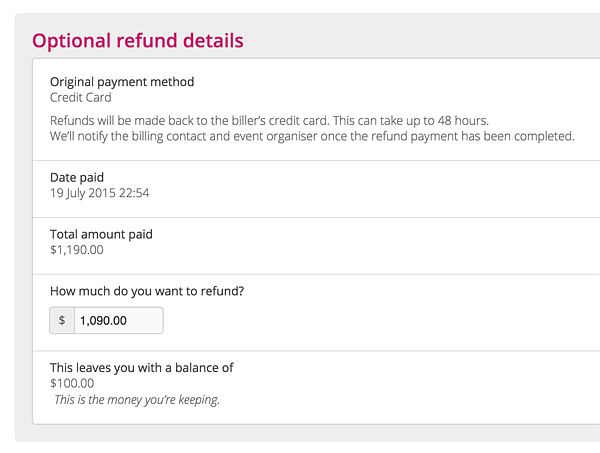This screenshot has height=453, width=600.
Task: Select the $100.00 remaining balance value
Action: pyautogui.click(x=72, y=383)
